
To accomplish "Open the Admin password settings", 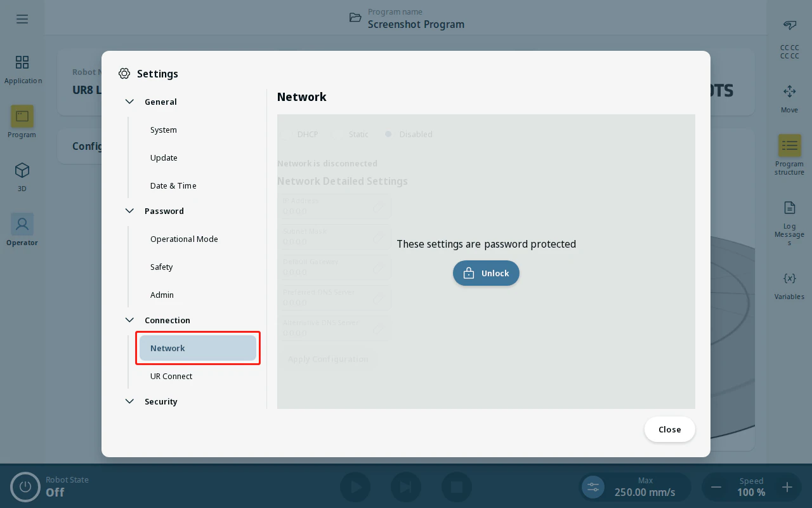I will (198, 295).
